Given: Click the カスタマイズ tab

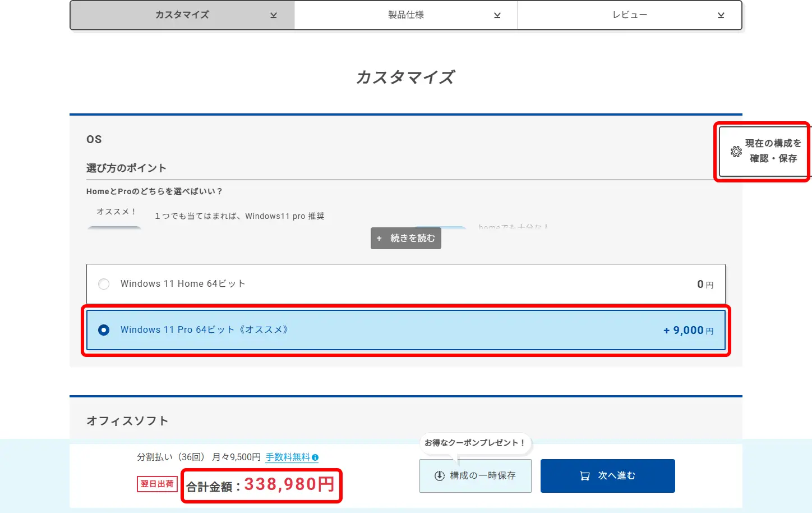Looking at the screenshot, I should (x=182, y=15).
